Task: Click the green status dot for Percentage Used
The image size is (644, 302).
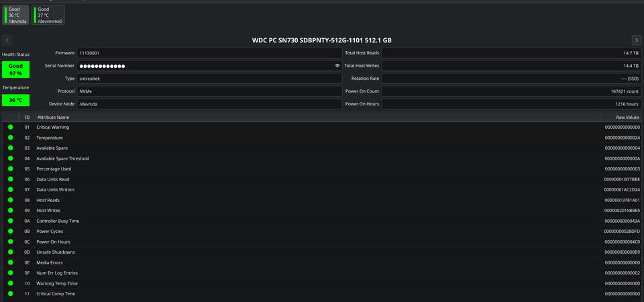Action: coord(10,168)
